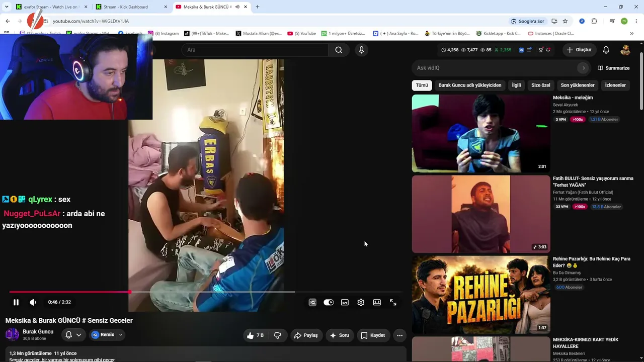Open vidIQ list icon in header
The image size is (644, 362).
pyautogui.click(x=529, y=50)
